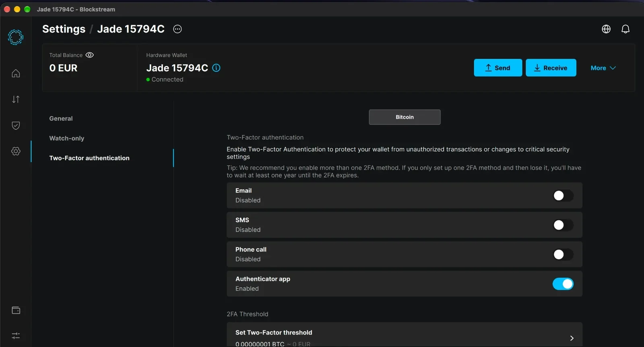644x347 pixels.
Task: Expand the More dropdown menu
Action: pos(603,68)
